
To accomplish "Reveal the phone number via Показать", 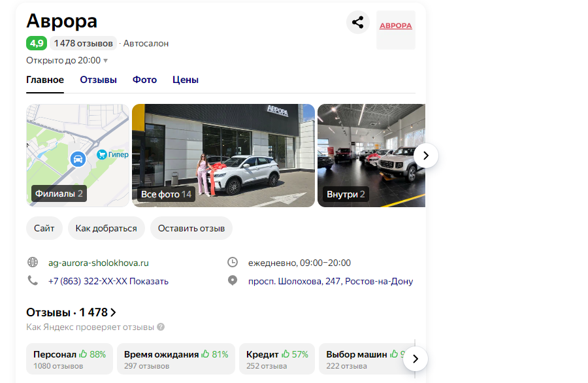I will tap(149, 281).
